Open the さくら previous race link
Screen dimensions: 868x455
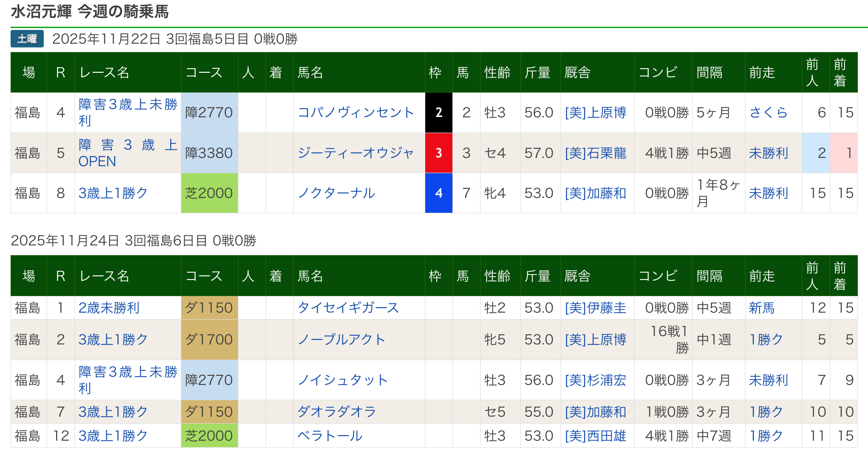pos(768,113)
